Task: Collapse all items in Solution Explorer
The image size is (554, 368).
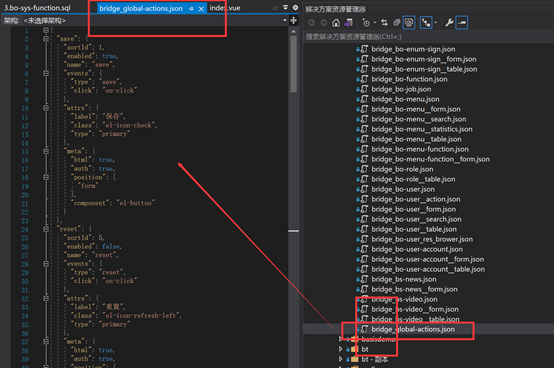Action: 396,23
